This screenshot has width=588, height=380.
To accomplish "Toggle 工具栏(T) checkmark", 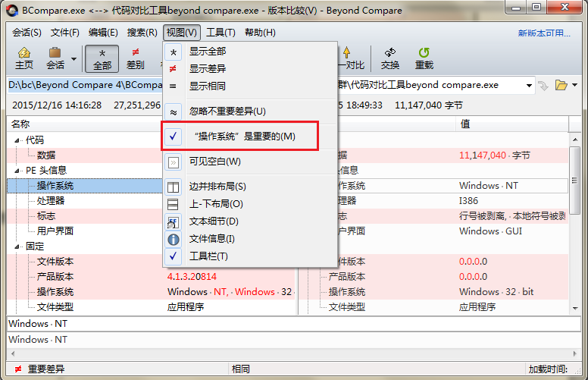I will click(x=250, y=256).
